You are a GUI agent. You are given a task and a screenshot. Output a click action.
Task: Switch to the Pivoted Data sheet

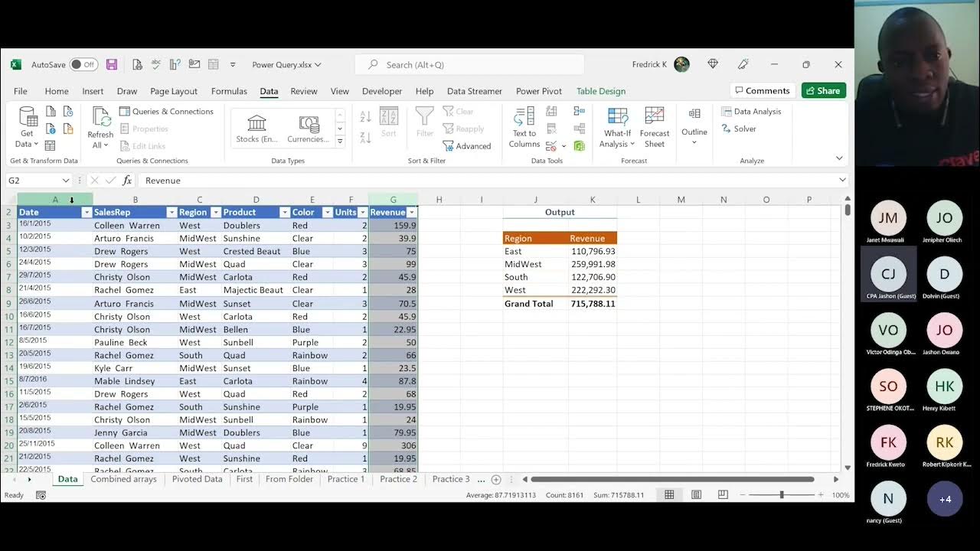pos(197,479)
